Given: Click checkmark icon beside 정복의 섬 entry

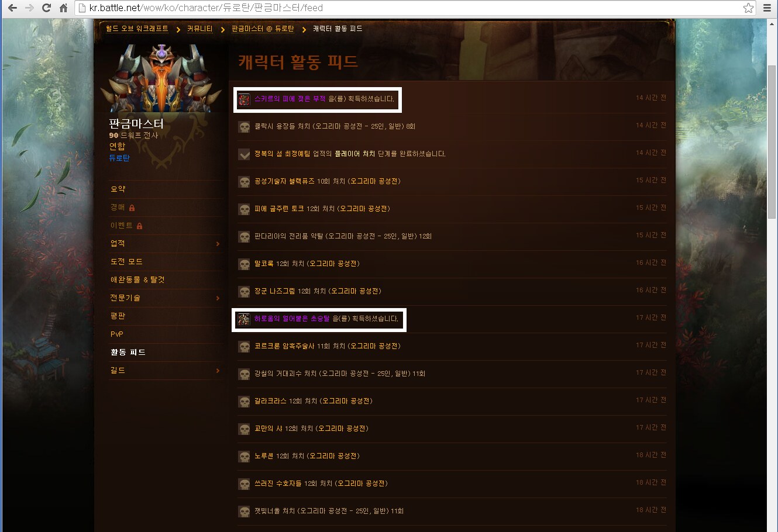Looking at the screenshot, I should (x=244, y=154).
